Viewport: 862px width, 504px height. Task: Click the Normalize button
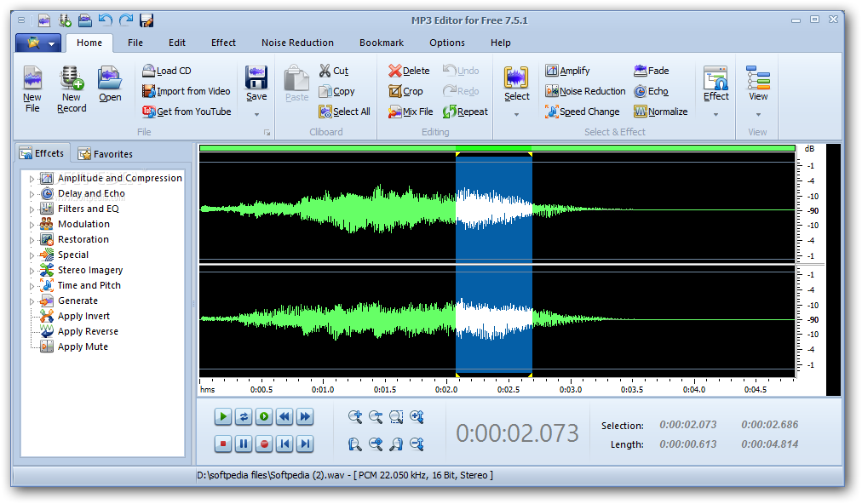coord(661,111)
